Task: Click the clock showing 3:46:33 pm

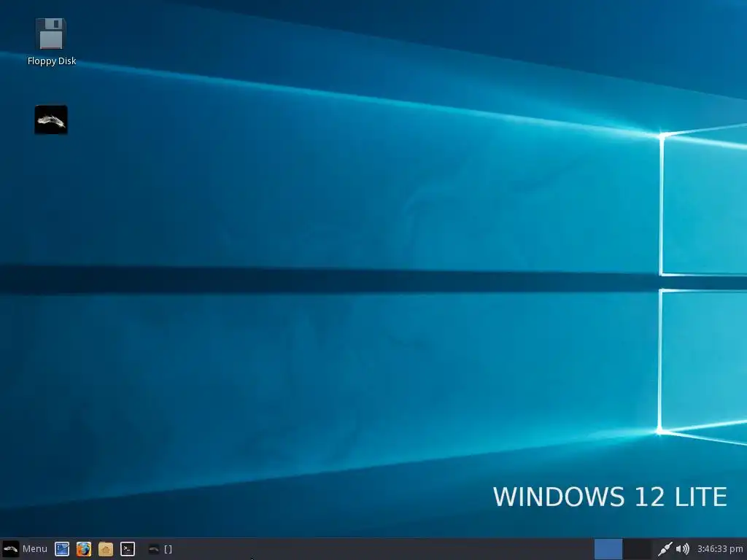Action: pyautogui.click(x=720, y=549)
